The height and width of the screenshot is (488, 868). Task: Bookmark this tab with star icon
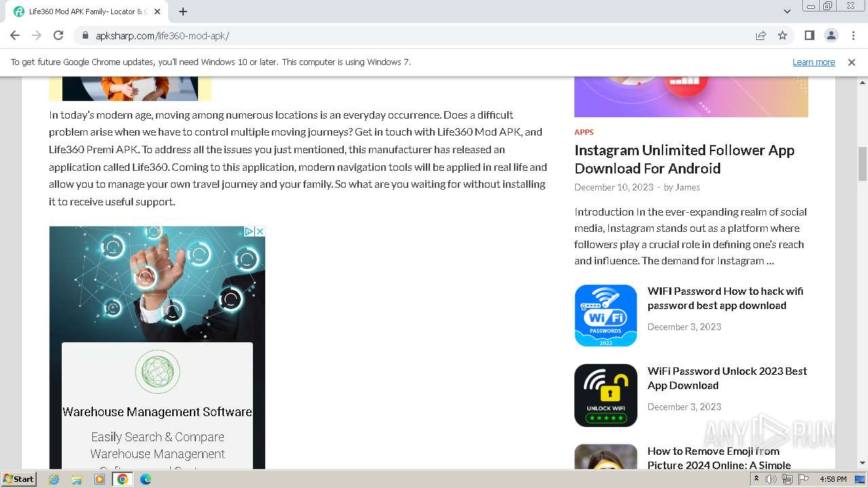tap(783, 35)
